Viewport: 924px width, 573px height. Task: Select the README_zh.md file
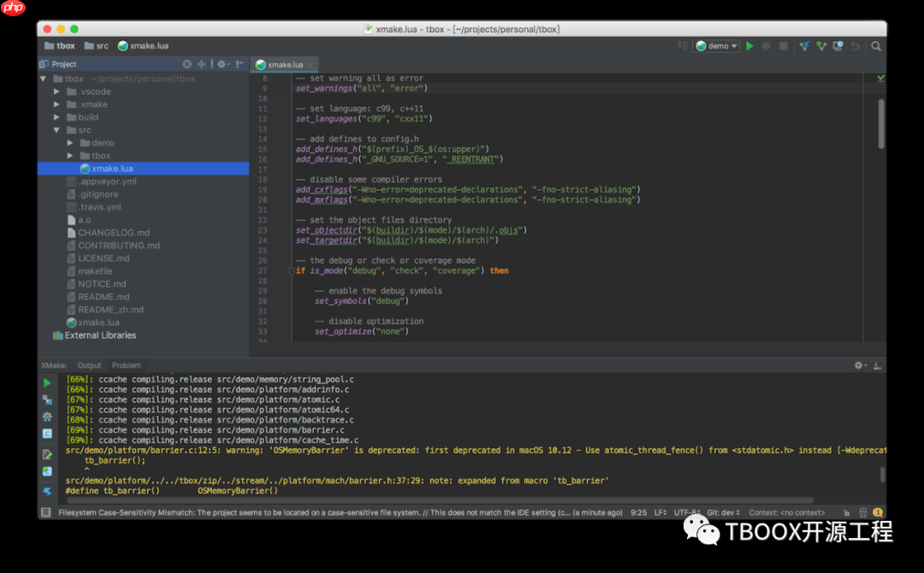point(105,310)
